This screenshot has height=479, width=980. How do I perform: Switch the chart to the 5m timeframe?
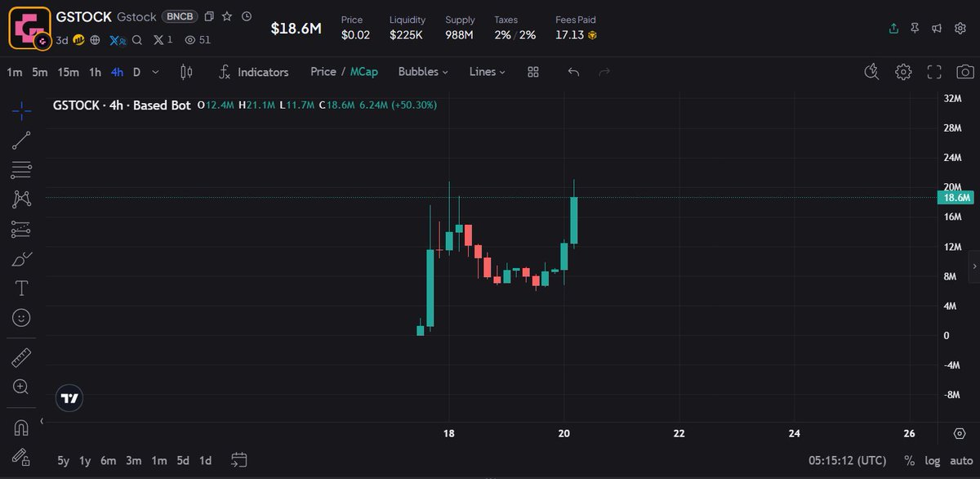(x=39, y=72)
